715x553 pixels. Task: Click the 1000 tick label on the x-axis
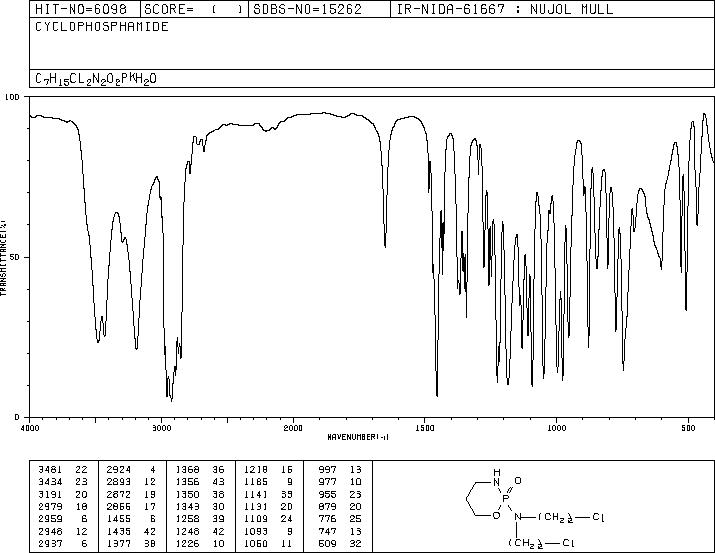(x=556, y=428)
